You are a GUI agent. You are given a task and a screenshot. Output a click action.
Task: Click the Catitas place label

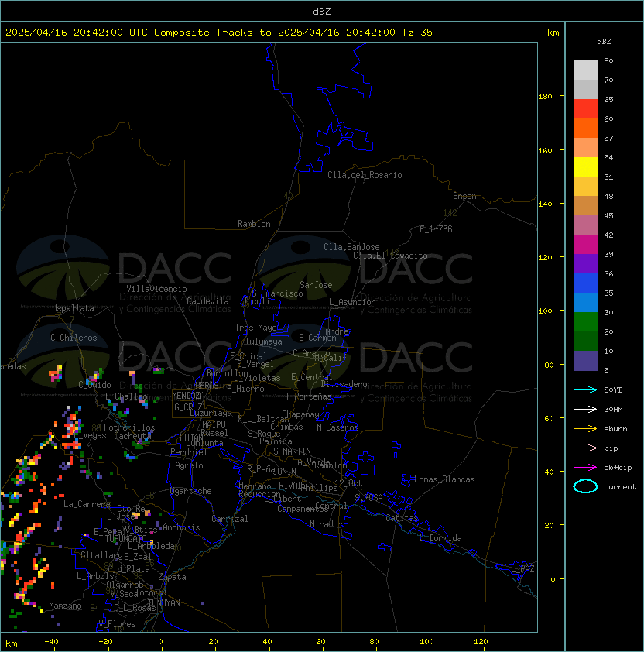(x=402, y=518)
